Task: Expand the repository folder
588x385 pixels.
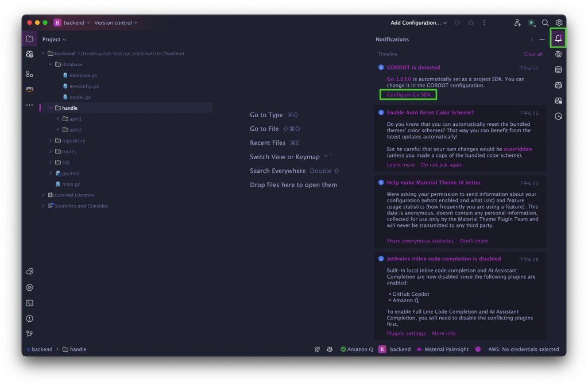Action: [51, 140]
